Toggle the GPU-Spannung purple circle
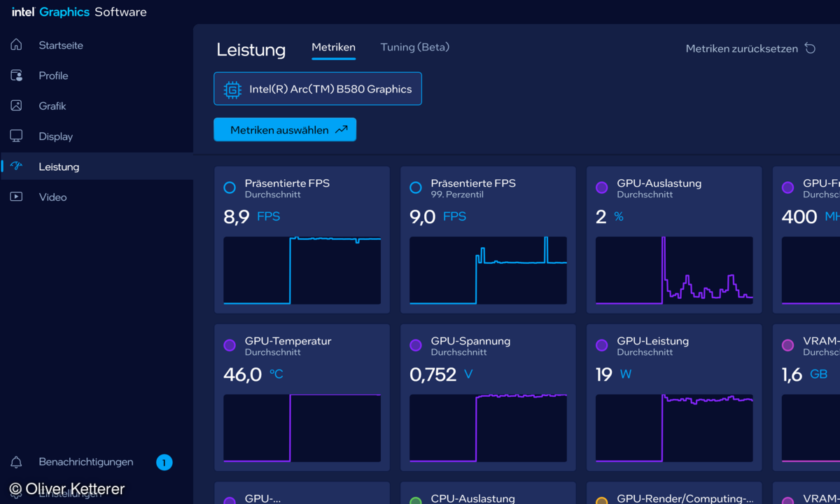Image resolution: width=840 pixels, height=504 pixels. (416, 345)
